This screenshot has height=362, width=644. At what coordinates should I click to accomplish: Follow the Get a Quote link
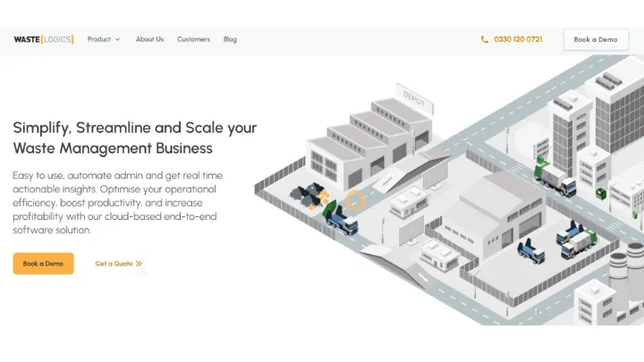[x=114, y=264]
